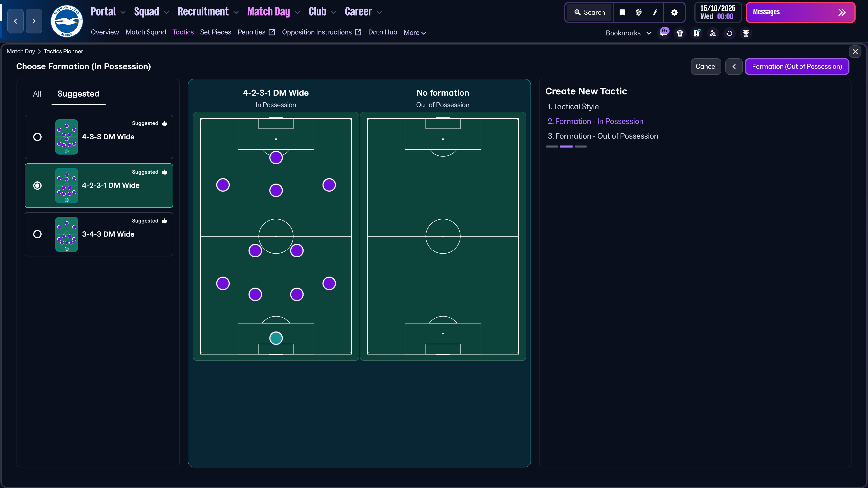This screenshot has width=868, height=488.
Task: Open the Set Pieces tab
Action: (x=215, y=32)
